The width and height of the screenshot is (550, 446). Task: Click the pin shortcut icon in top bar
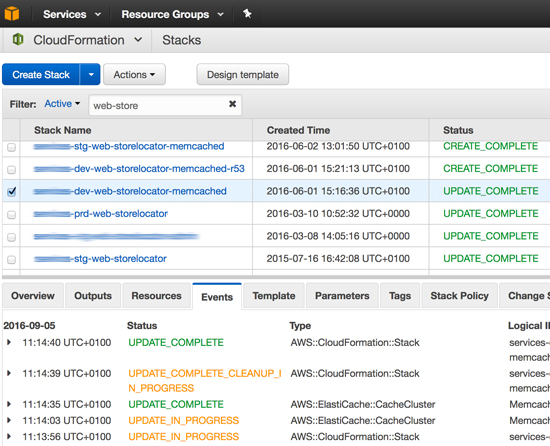(x=247, y=14)
